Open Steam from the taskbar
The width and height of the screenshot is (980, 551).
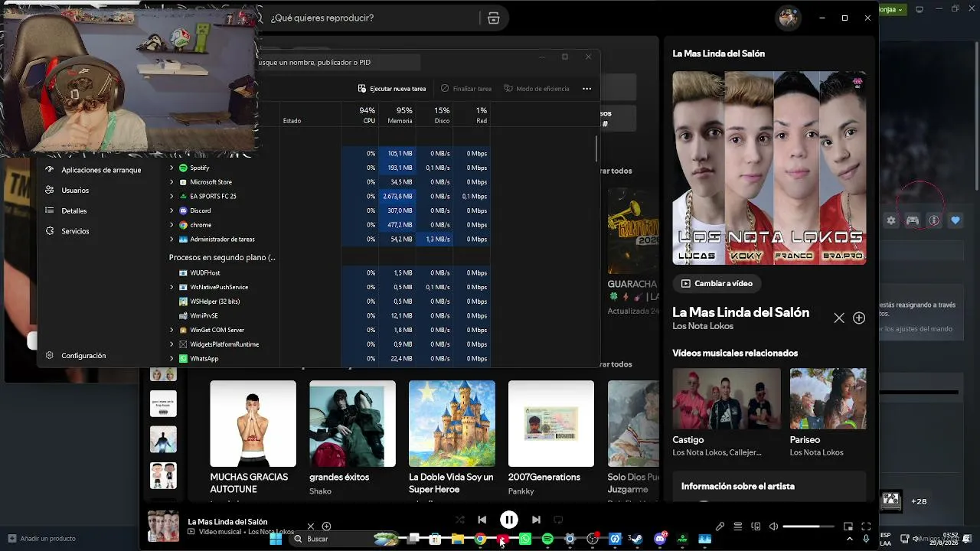(x=637, y=539)
